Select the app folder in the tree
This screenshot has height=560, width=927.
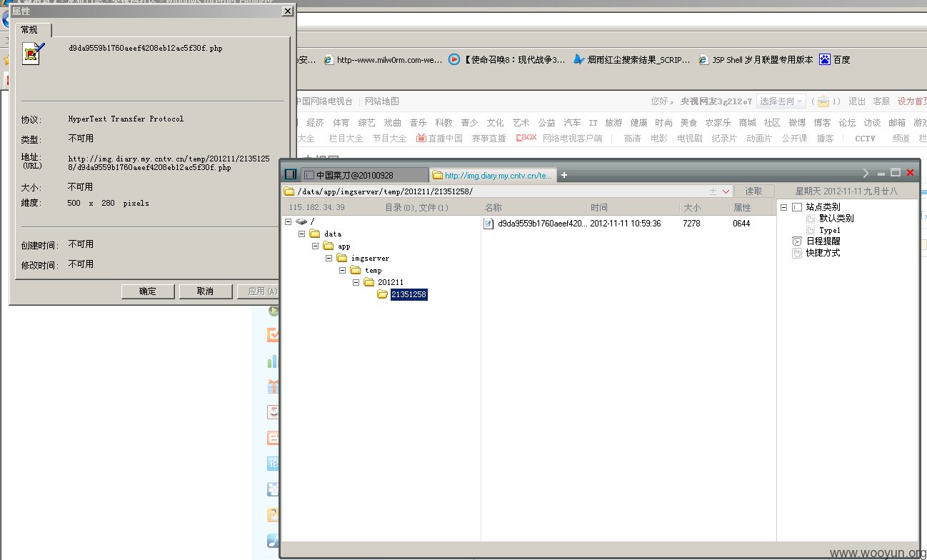coord(344,246)
